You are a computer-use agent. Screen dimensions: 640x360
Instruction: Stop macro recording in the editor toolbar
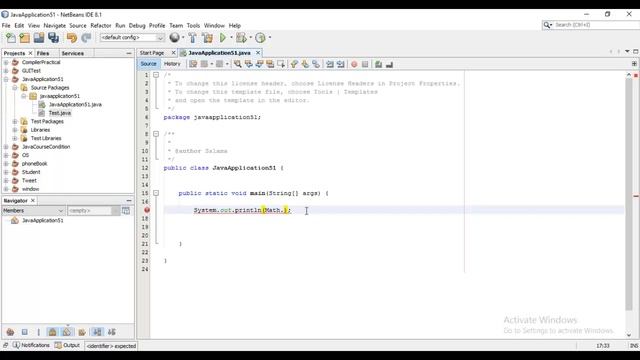click(x=365, y=64)
